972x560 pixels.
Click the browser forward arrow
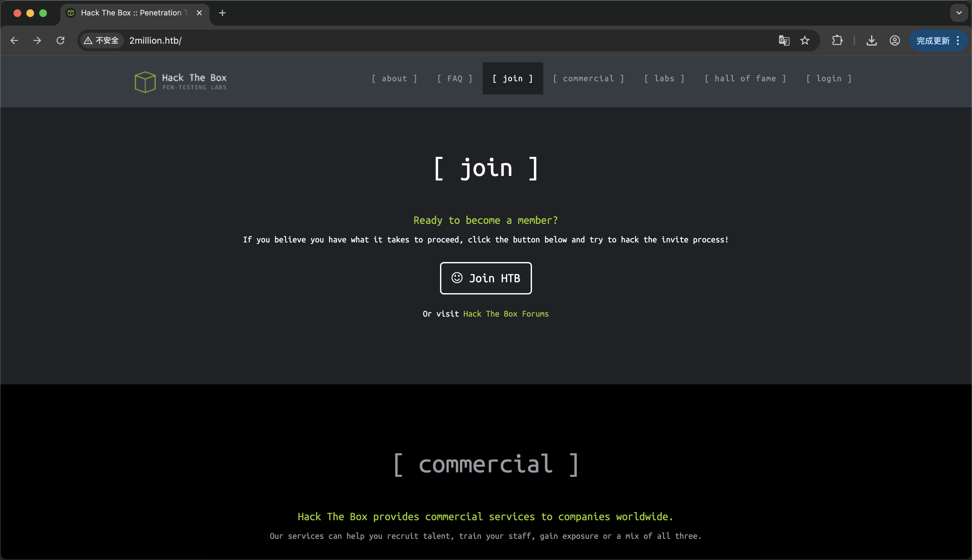tap(37, 40)
